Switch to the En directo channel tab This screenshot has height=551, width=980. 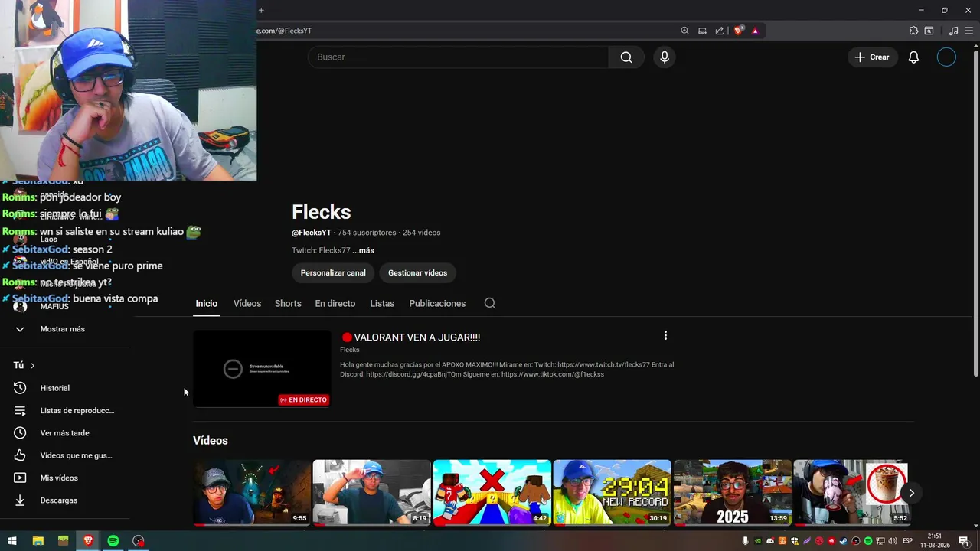click(x=335, y=304)
